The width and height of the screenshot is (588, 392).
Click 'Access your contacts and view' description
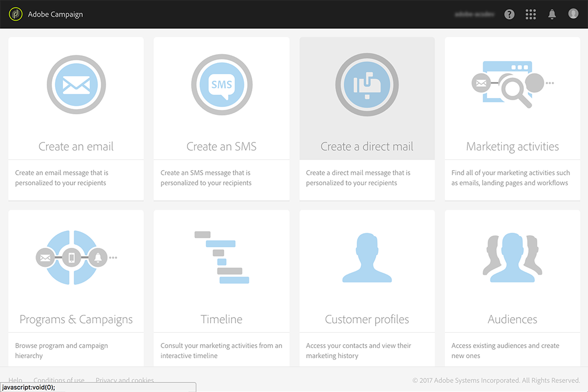tap(359, 351)
